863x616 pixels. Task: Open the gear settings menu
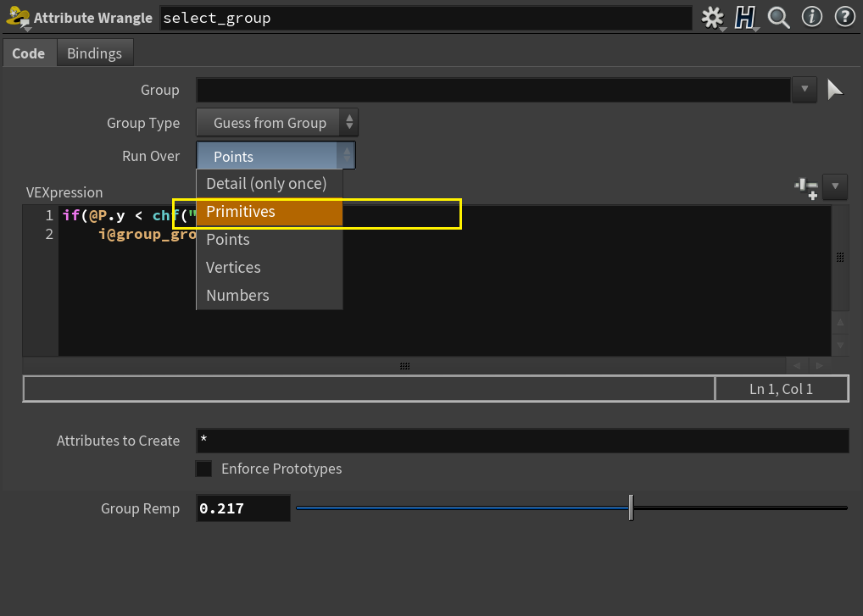[x=713, y=18]
